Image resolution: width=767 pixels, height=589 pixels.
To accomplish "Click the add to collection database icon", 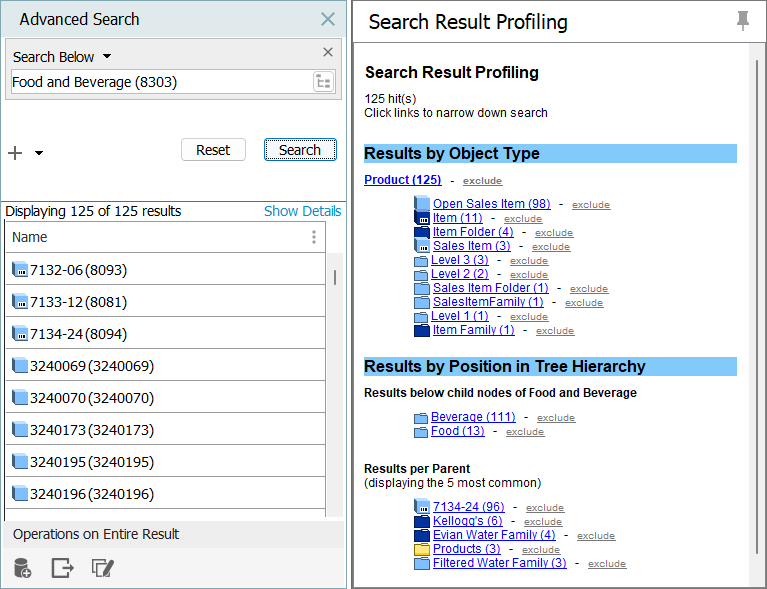I will (x=22, y=568).
